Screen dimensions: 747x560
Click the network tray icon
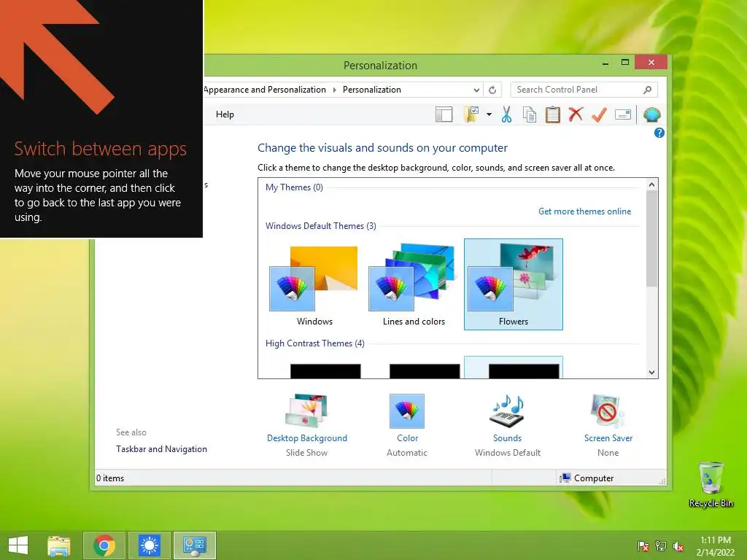[x=661, y=546]
